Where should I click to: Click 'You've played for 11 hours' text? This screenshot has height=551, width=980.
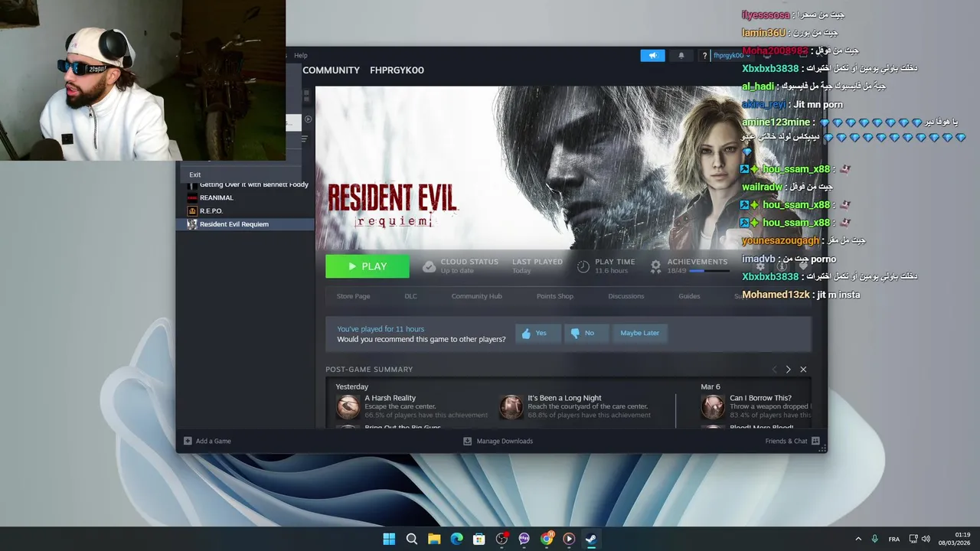pyautogui.click(x=381, y=329)
